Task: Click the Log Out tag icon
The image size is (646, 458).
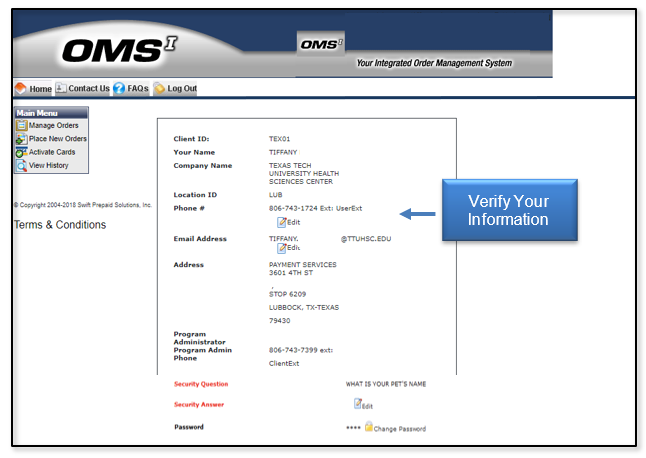Action: [x=159, y=88]
